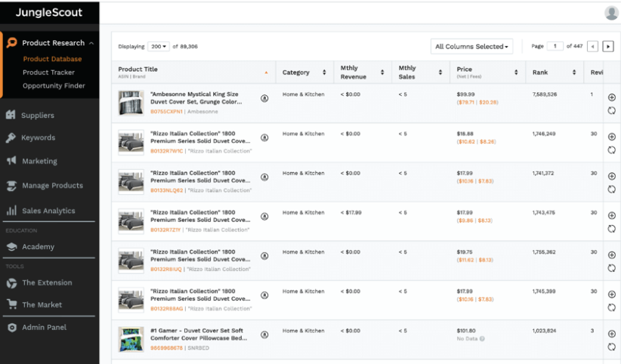Click the #1 Gamer duvet thumbnail
This screenshot has height=364, width=621.
(131, 339)
